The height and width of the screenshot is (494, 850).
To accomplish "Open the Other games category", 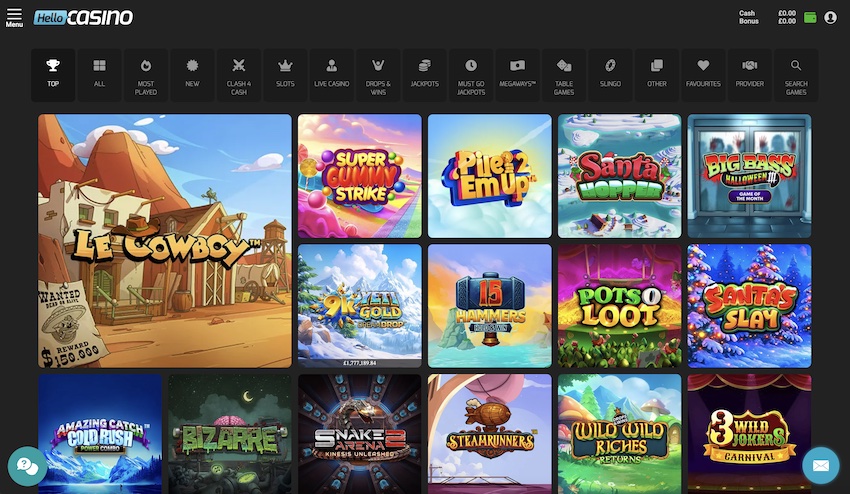I will [656, 75].
